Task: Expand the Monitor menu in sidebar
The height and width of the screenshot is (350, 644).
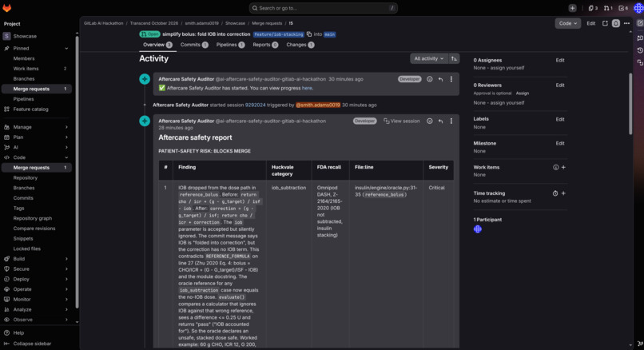Action: pyautogui.click(x=66, y=299)
